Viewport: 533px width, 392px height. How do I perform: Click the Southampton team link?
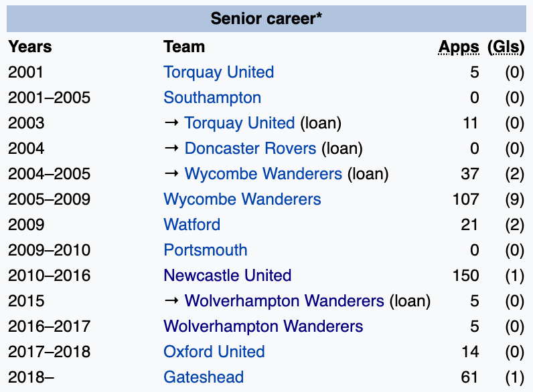(x=212, y=98)
